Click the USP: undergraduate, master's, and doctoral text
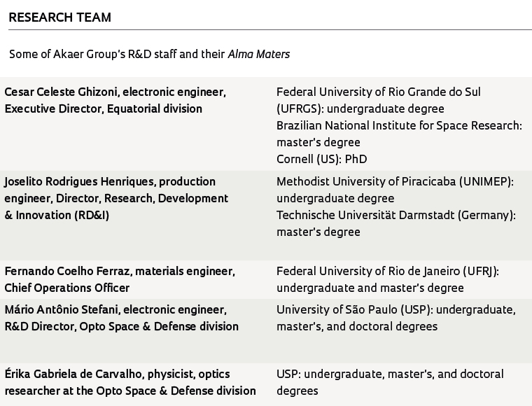This screenshot has width=532, height=406. click(390, 374)
